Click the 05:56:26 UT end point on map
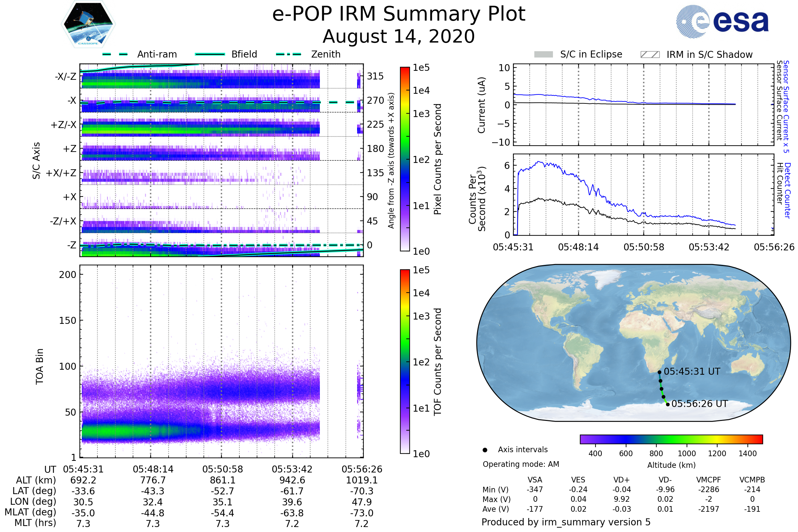Image resolution: width=798 pixels, height=532 pixels. pyautogui.click(x=668, y=404)
